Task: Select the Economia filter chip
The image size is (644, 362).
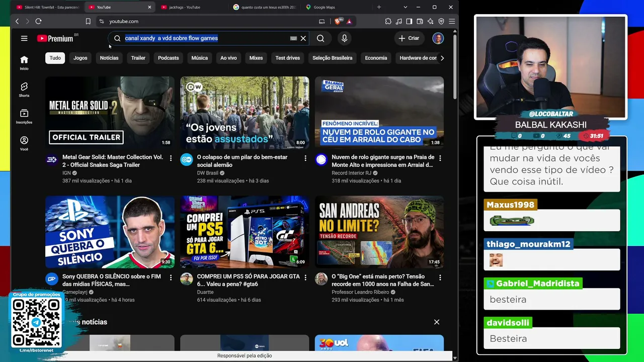Action: 376,58
